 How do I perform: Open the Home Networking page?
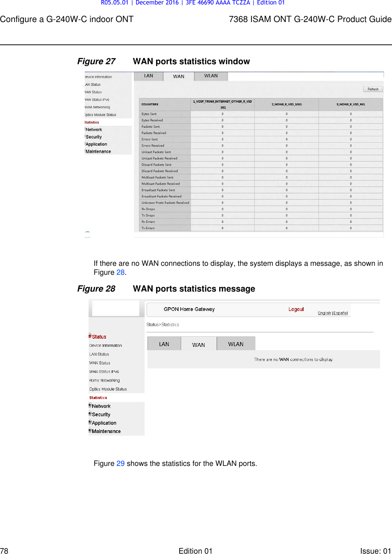coord(104,380)
